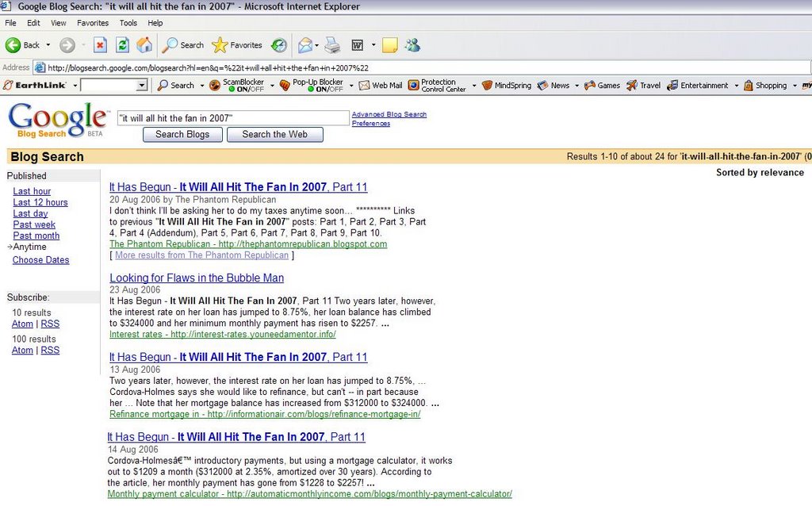Filter results to Past week
This screenshot has height=506, width=812.
34,224
